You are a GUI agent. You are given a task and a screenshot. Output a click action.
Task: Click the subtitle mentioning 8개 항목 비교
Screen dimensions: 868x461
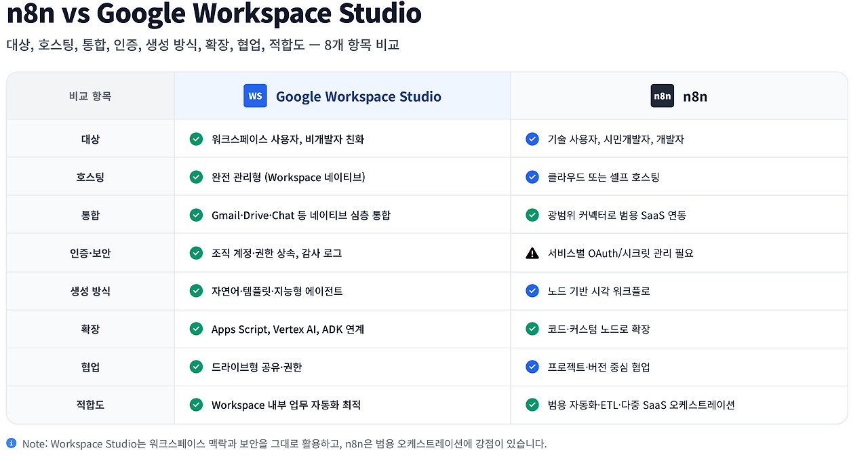[x=203, y=45]
